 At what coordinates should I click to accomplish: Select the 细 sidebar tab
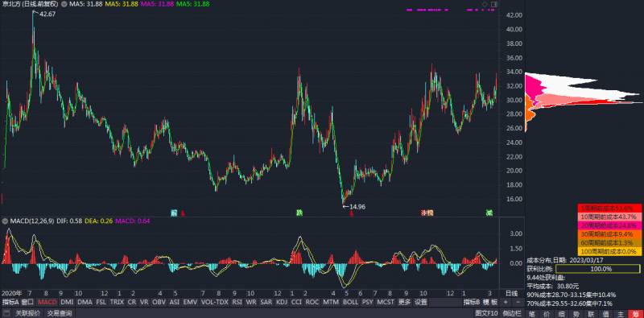tap(561, 314)
